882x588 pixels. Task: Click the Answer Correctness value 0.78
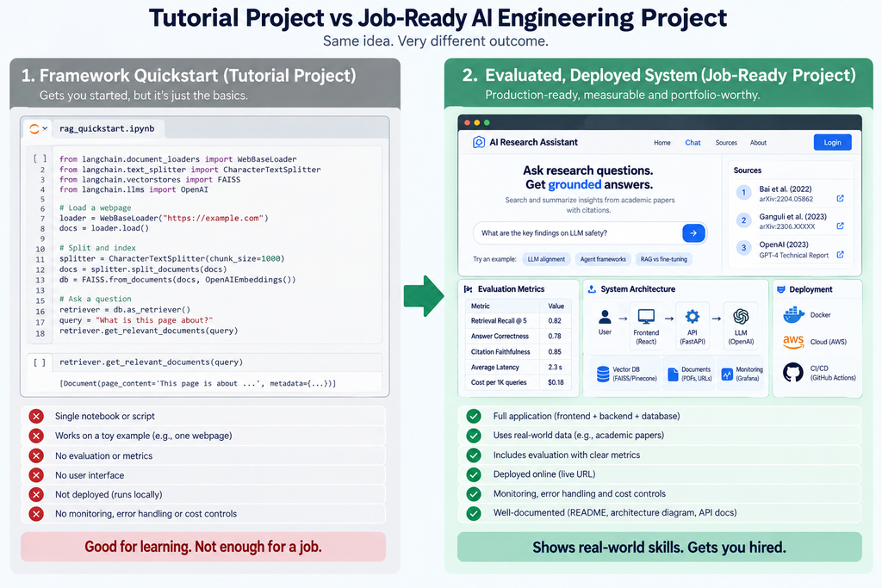[555, 336]
